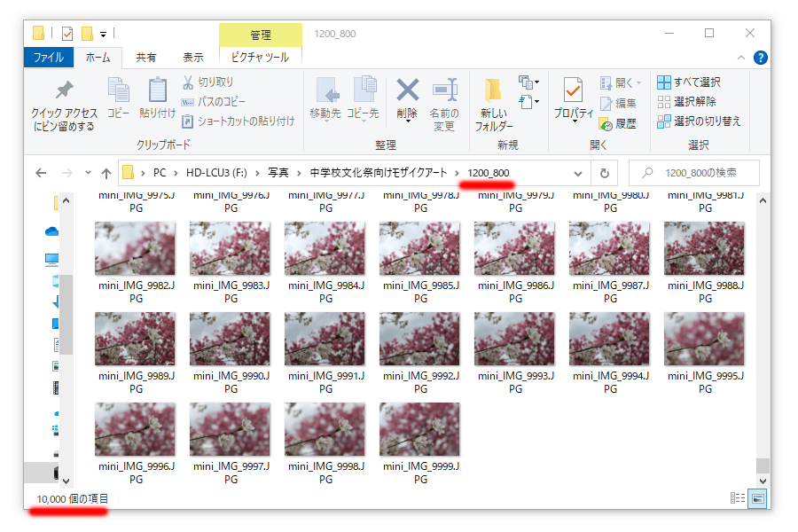Viewport: 798px width, 532px height.
Task: Click the Copy (コピー) ribbon icon
Action: [x=119, y=98]
